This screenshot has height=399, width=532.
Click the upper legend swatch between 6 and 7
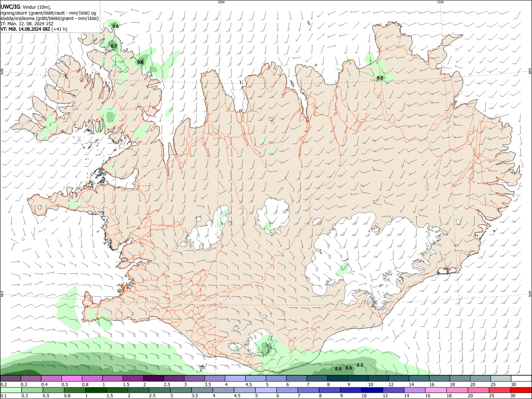(x=296, y=378)
